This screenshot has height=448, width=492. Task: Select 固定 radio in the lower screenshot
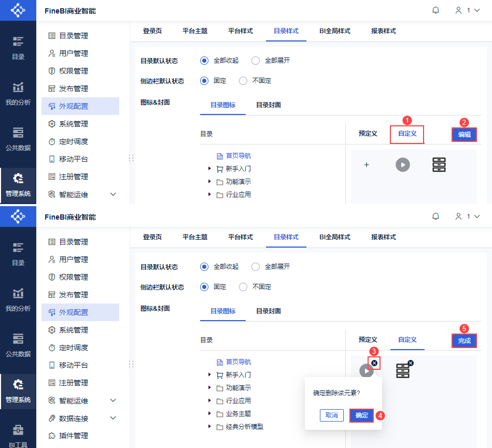point(204,287)
